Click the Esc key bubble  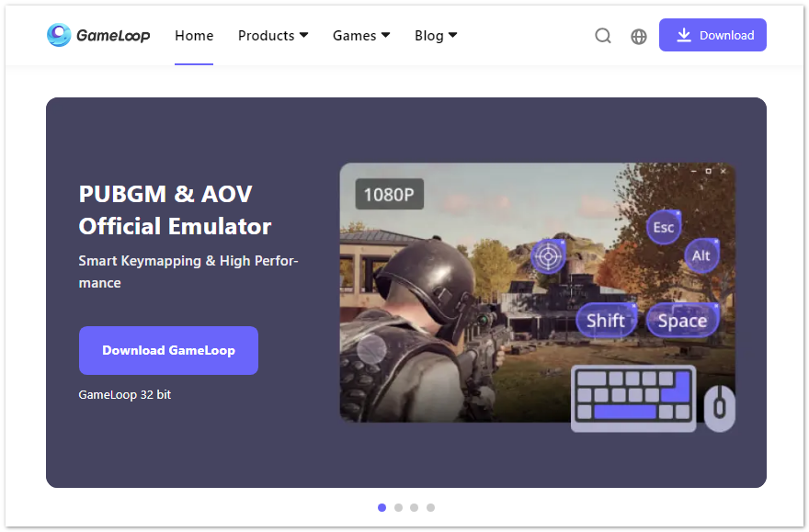click(664, 227)
